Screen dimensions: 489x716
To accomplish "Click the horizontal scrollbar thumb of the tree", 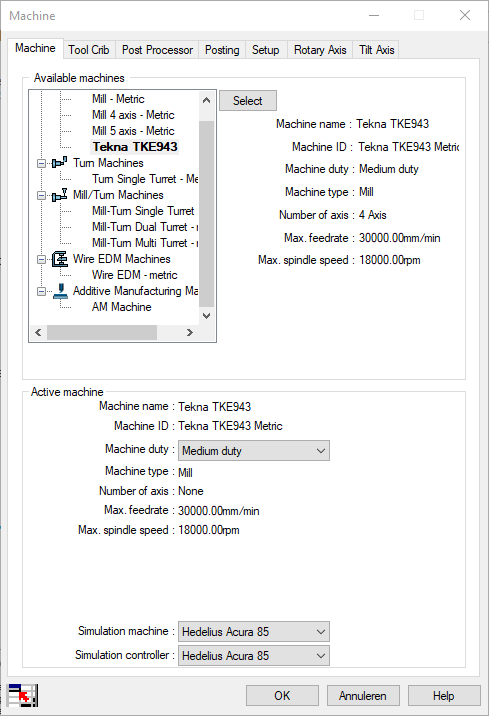I will pos(102,332).
